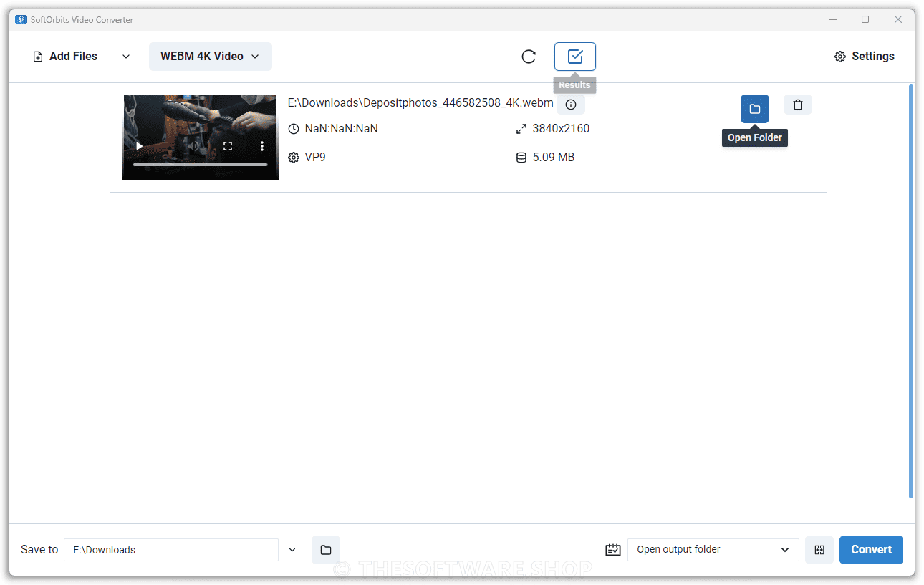Close the SoftOrbits Video Converter window
This screenshot has height=585, width=924.
898,19
